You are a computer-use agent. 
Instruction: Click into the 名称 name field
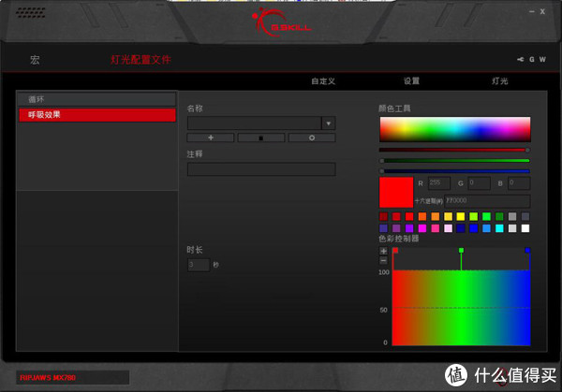point(255,123)
